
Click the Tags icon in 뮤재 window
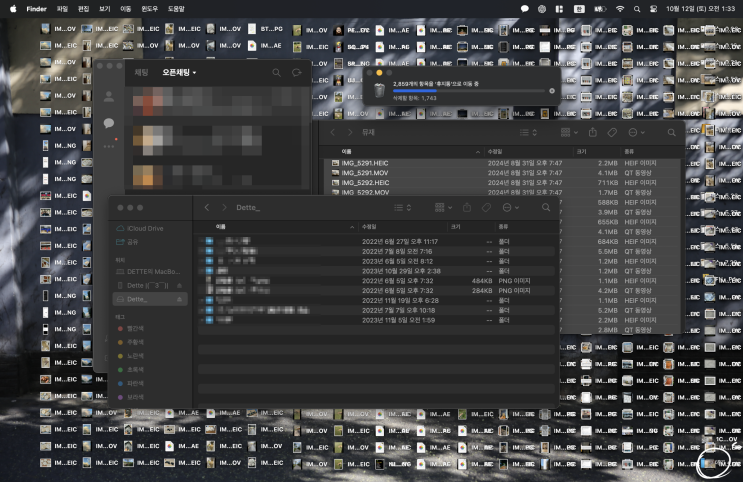click(x=612, y=132)
